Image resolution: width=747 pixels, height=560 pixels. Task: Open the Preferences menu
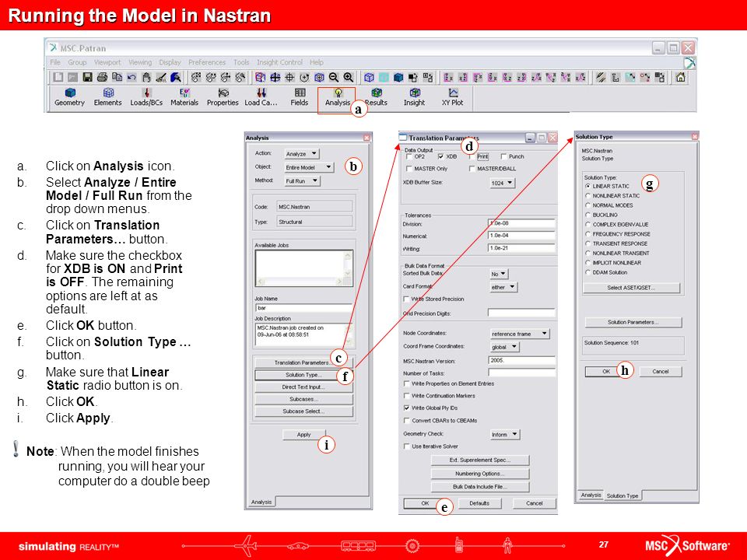[x=207, y=62]
